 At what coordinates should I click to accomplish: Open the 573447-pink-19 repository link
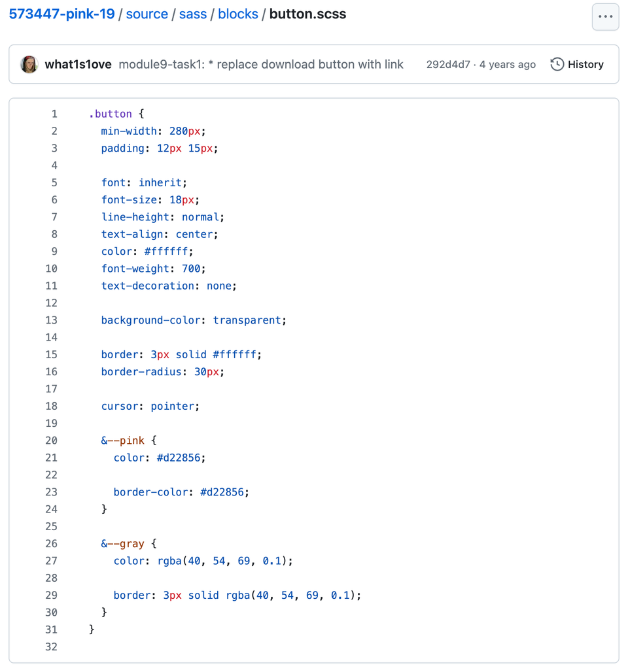[x=61, y=14]
